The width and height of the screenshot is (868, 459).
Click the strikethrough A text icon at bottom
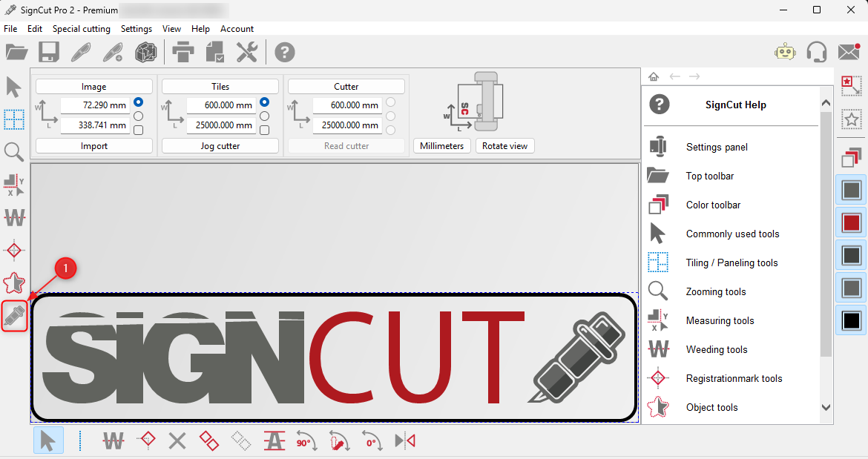pos(274,440)
